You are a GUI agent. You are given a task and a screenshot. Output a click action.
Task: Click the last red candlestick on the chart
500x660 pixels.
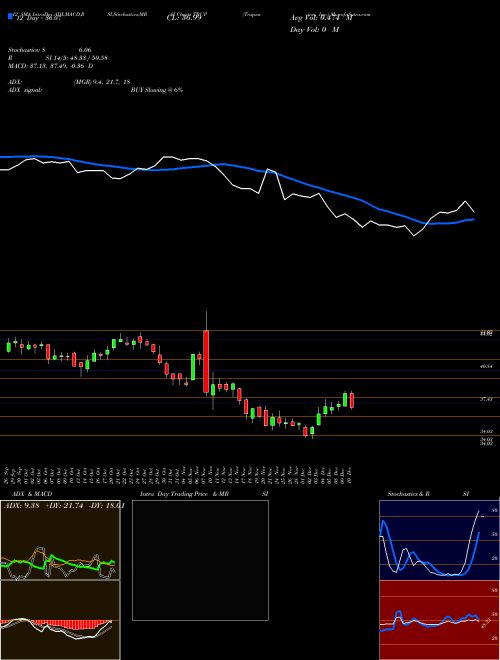352,400
